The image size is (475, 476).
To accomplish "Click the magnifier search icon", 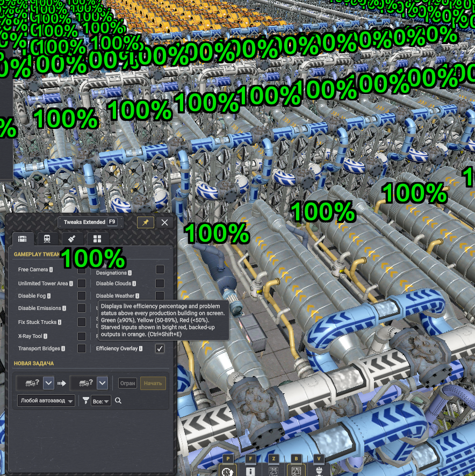I will point(118,401).
